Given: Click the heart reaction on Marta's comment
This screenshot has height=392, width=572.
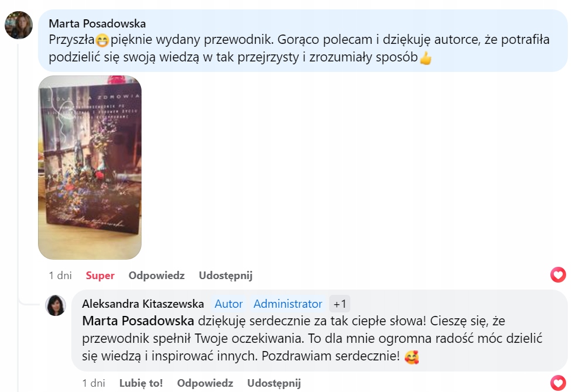Looking at the screenshot, I should pyautogui.click(x=558, y=275).
